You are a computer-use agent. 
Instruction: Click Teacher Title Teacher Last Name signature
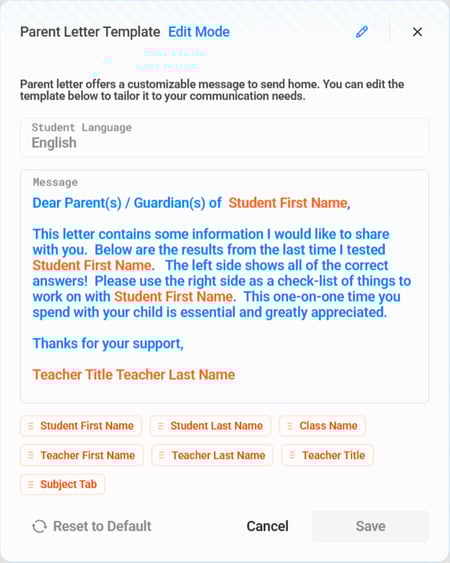pyautogui.click(x=134, y=375)
